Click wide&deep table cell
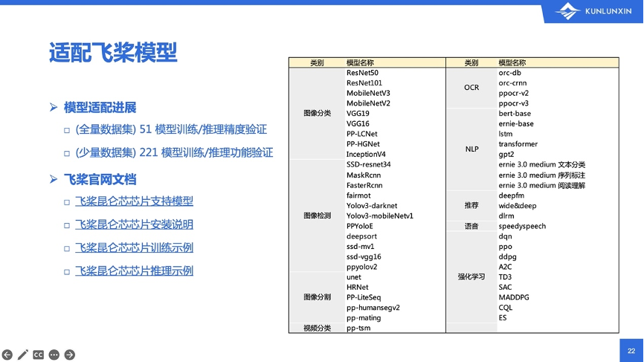 coord(518,206)
